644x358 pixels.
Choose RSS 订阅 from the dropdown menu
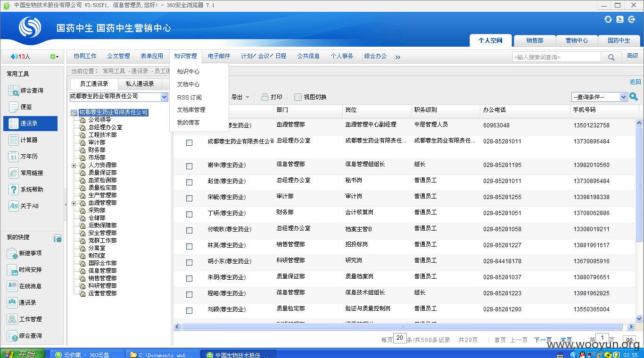[x=189, y=97]
